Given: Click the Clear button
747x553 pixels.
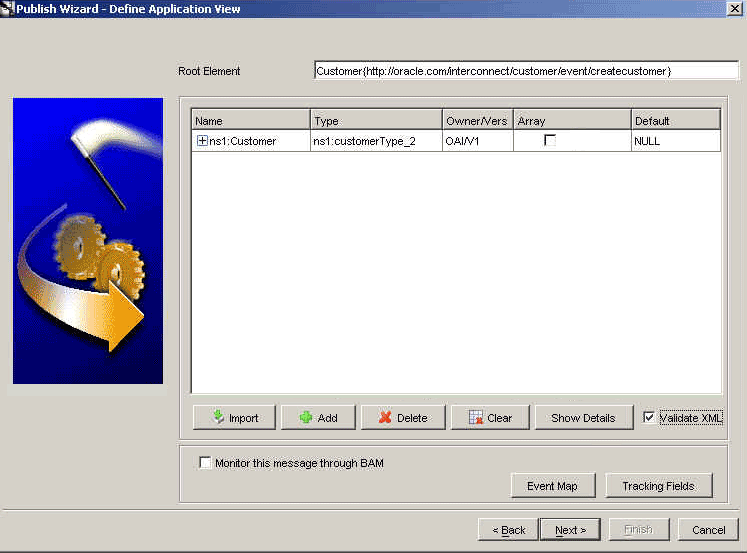Looking at the screenshot, I should click(x=490, y=418).
